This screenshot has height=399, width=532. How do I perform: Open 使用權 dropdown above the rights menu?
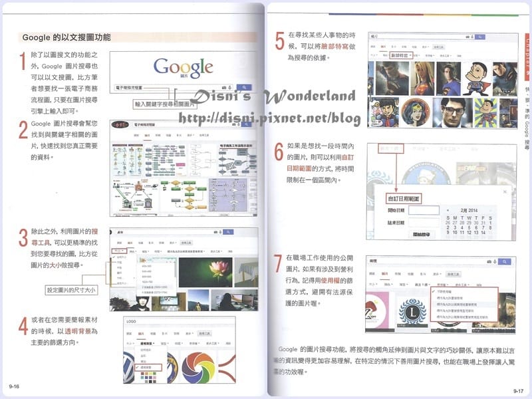tap(442, 285)
